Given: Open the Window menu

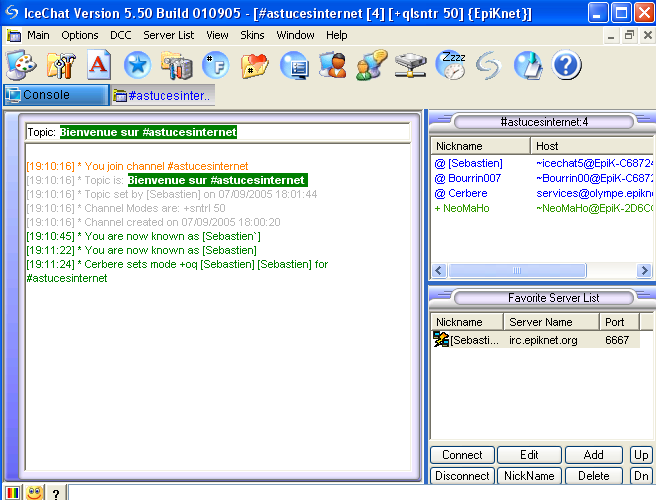Looking at the screenshot, I should tap(295, 35).
